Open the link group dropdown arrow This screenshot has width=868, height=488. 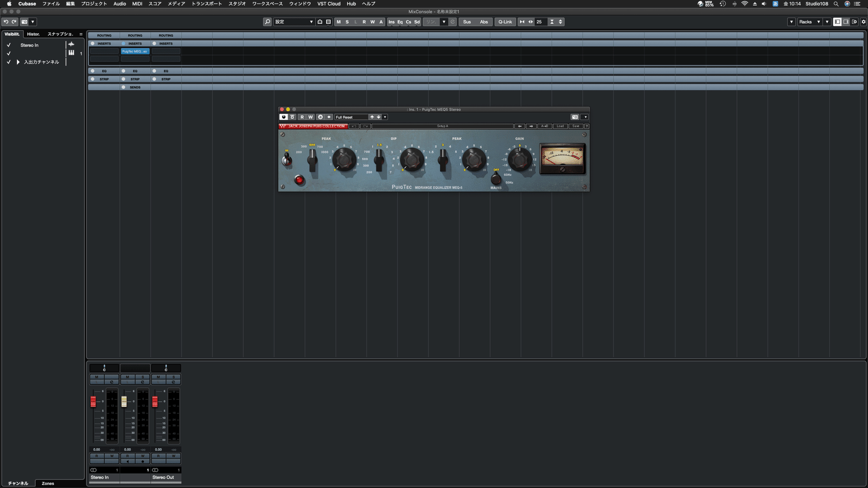(444, 22)
